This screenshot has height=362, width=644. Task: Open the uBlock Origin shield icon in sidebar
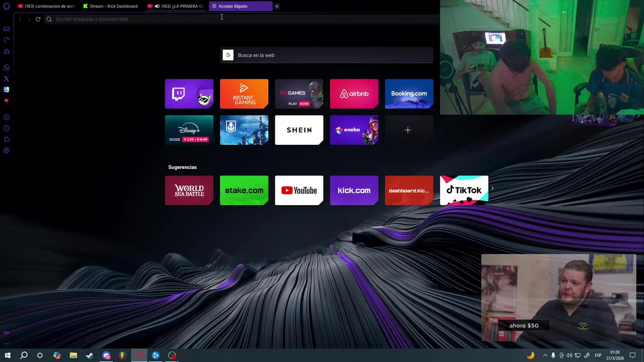click(x=7, y=101)
